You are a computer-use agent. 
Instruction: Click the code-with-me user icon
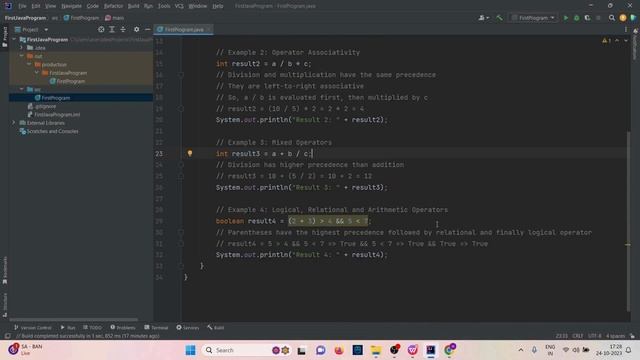pyautogui.click(x=484, y=18)
